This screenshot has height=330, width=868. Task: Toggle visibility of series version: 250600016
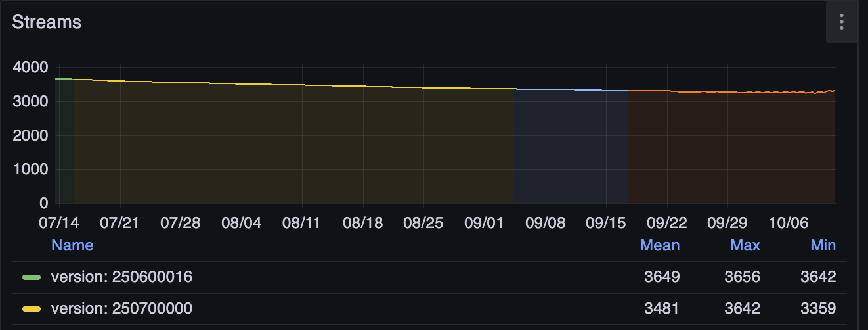pyautogui.click(x=121, y=277)
